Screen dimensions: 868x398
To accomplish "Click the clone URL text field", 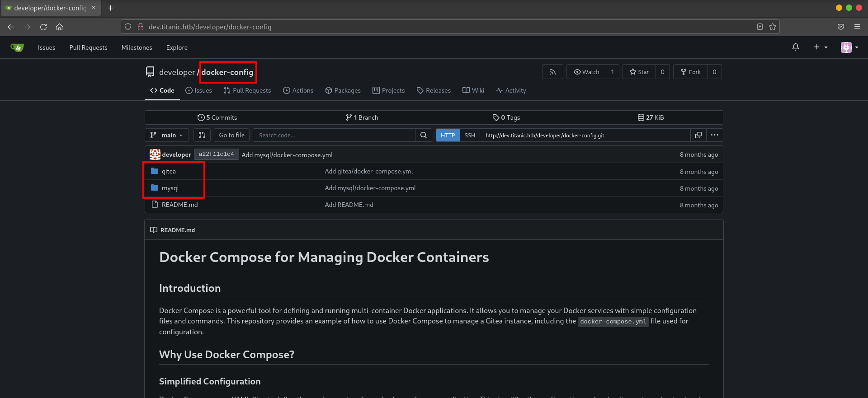I will (x=585, y=135).
